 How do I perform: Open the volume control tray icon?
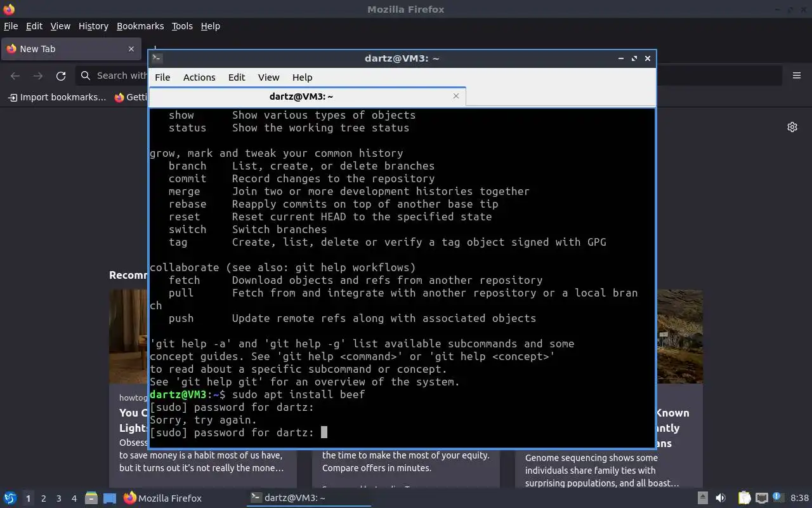click(721, 498)
